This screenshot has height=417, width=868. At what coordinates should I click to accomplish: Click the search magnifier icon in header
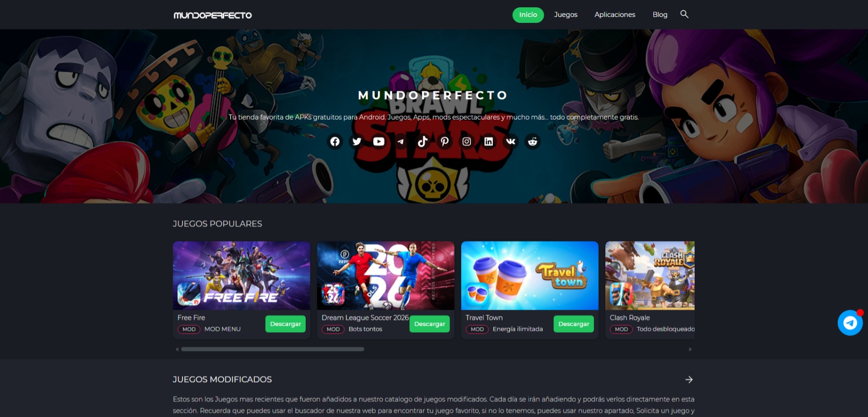[684, 14]
